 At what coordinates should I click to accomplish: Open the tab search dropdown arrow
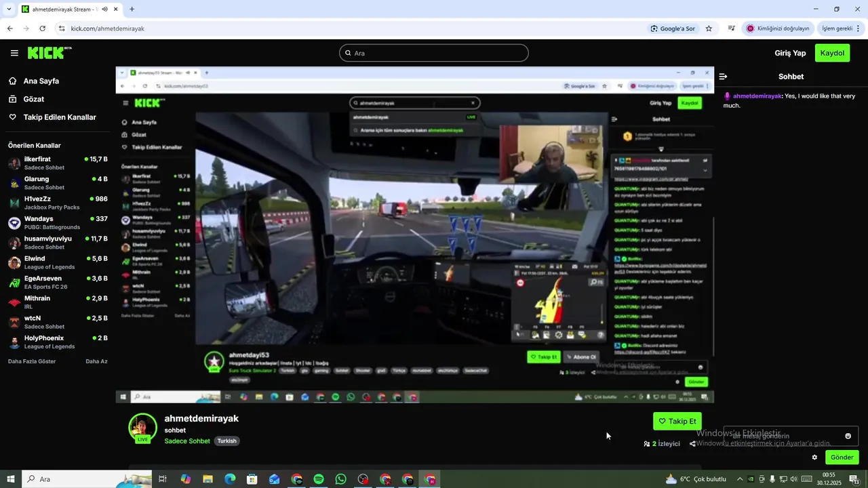click(x=9, y=9)
